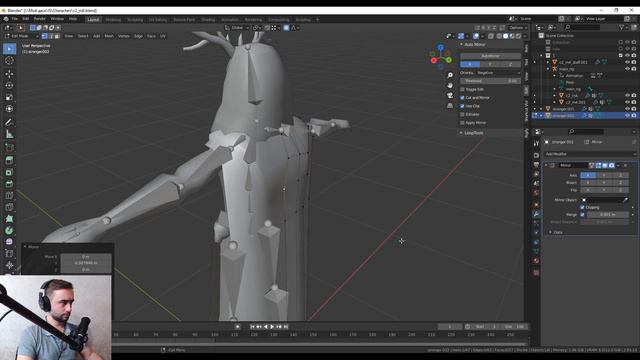Click the Merge distance value field
The width and height of the screenshot is (640, 360).
608,215
